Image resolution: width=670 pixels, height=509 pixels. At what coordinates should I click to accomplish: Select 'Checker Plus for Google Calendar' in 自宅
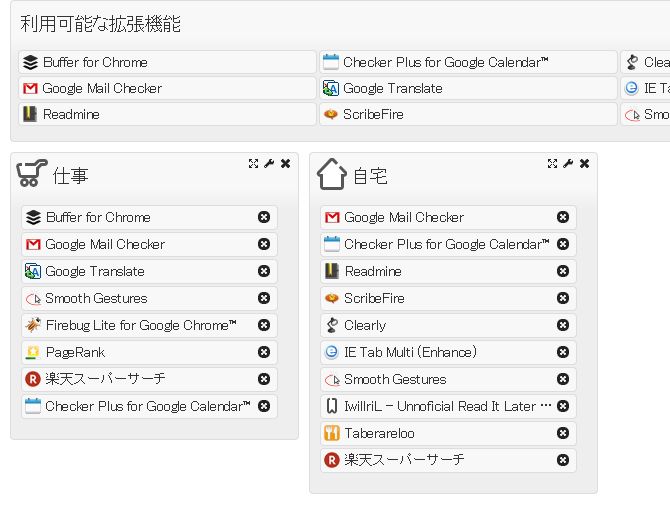(447, 244)
